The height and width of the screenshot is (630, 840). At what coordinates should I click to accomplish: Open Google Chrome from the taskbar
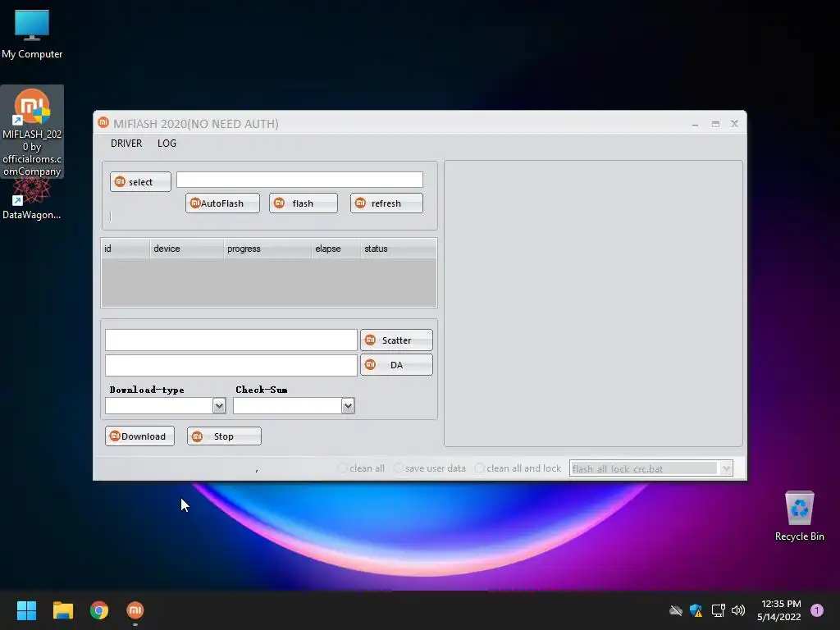click(x=99, y=610)
